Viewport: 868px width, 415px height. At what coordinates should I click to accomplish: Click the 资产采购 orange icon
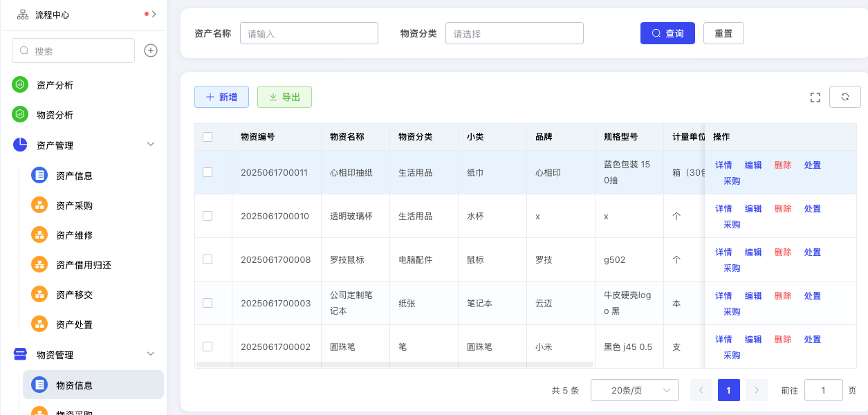(39, 205)
